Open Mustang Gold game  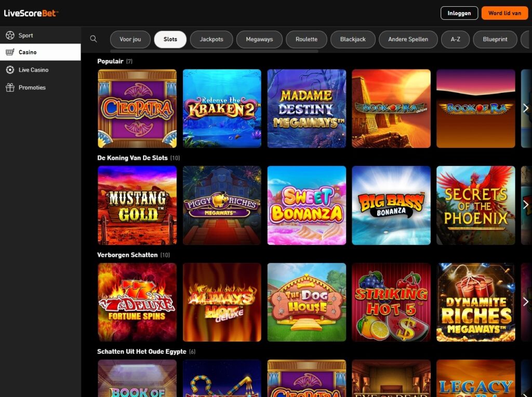[x=137, y=206]
